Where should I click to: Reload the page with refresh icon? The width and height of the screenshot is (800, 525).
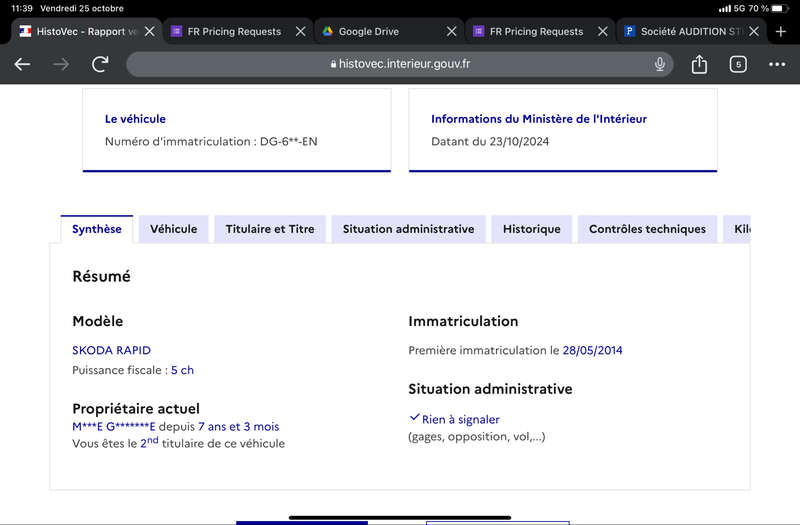point(100,64)
